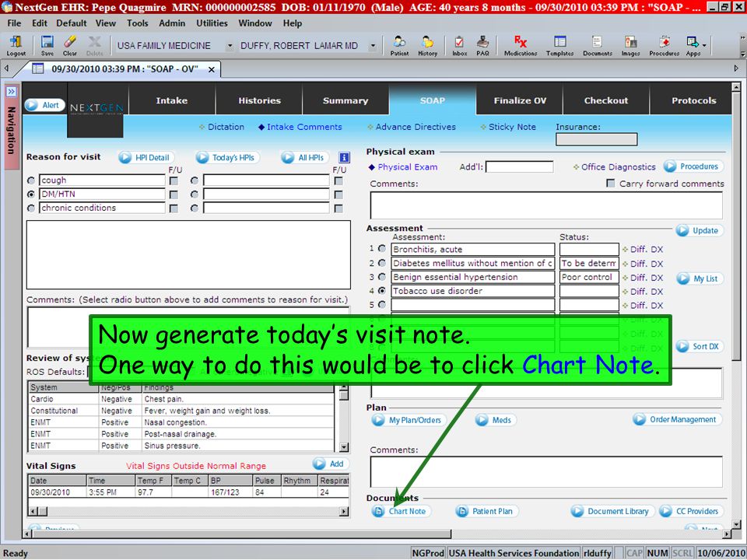Expand the USA FAMILY MEDICINE dropdown
This screenshot has width=747, height=560.
coord(230,46)
